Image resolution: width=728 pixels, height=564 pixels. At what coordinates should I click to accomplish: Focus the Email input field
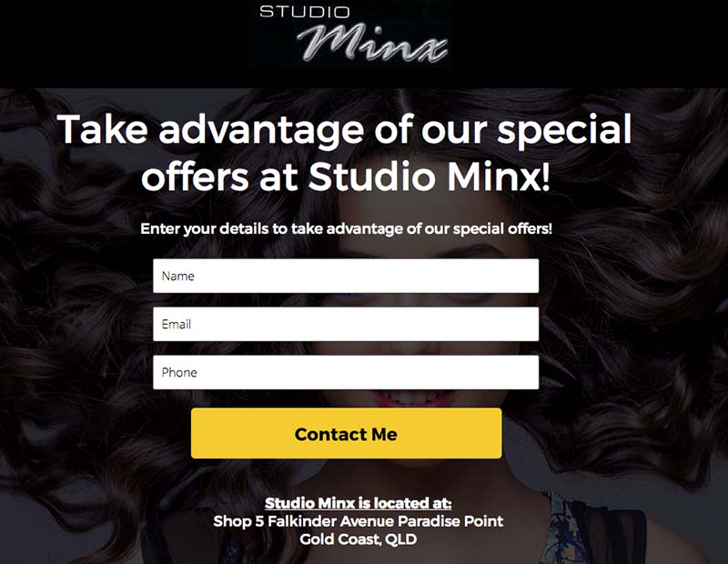tap(346, 324)
